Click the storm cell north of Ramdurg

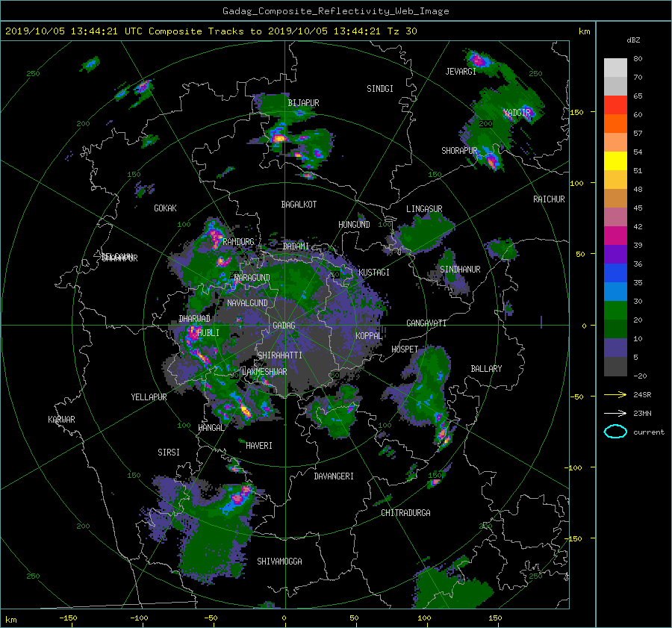[x=215, y=235]
